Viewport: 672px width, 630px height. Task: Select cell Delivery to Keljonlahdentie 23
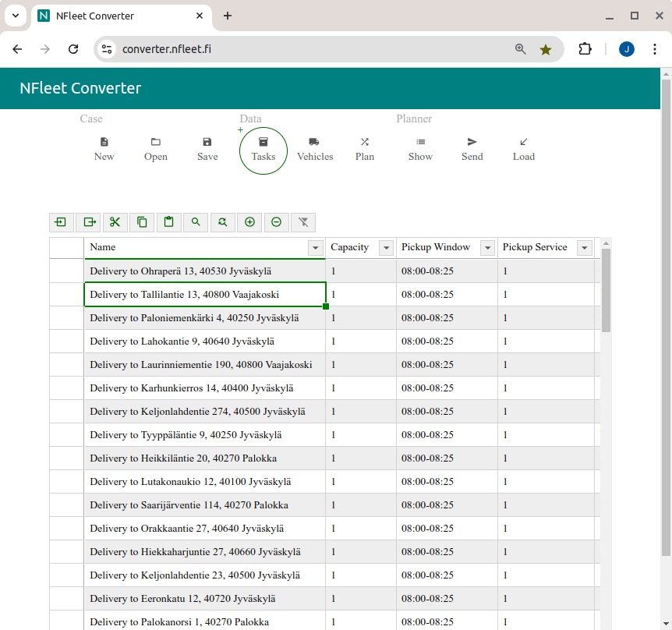[x=205, y=575]
